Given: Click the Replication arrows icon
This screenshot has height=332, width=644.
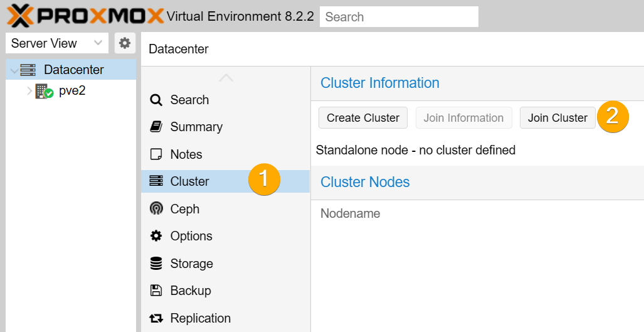Looking at the screenshot, I should pos(156,318).
